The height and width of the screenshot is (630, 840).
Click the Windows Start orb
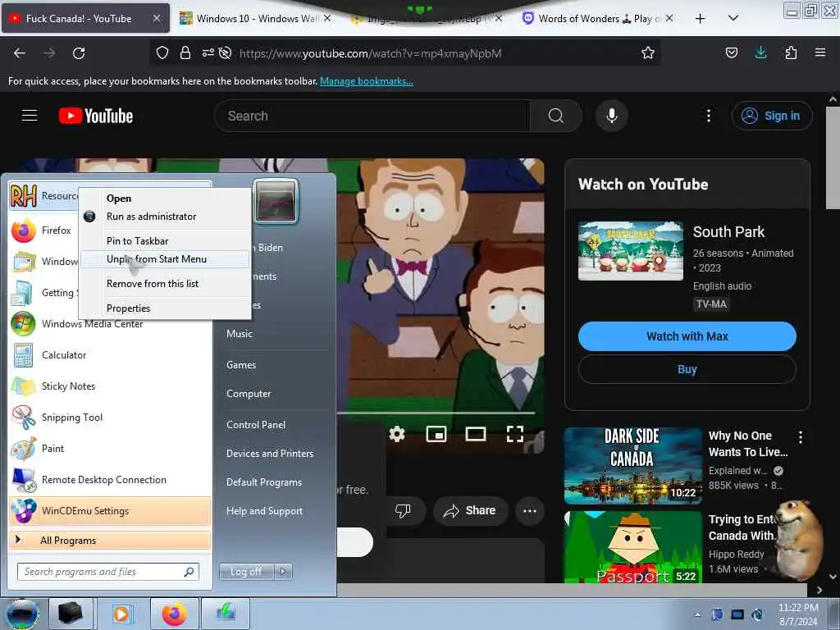22,614
